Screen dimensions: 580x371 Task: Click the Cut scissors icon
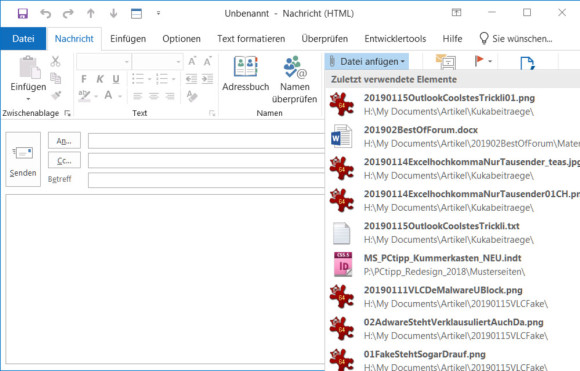coord(55,61)
